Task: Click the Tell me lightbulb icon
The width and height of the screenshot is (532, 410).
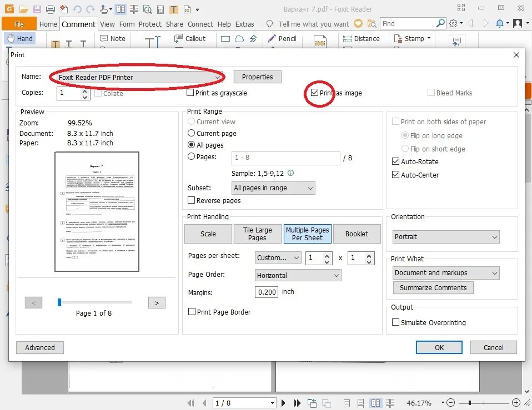Action: (x=269, y=24)
